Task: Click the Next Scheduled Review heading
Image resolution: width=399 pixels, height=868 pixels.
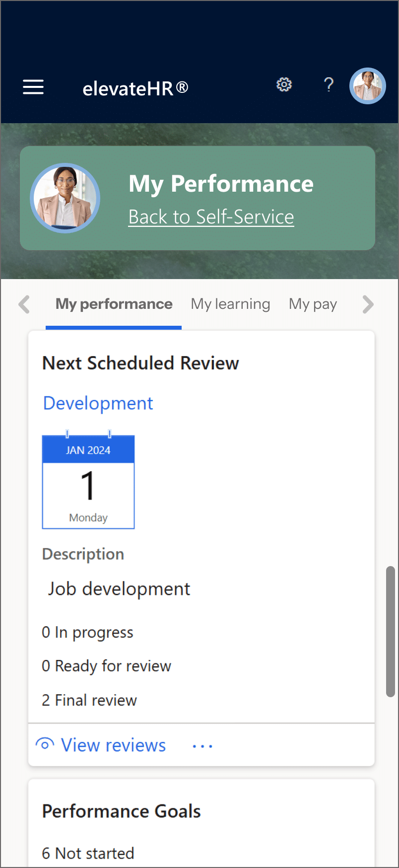Action: 140,363
